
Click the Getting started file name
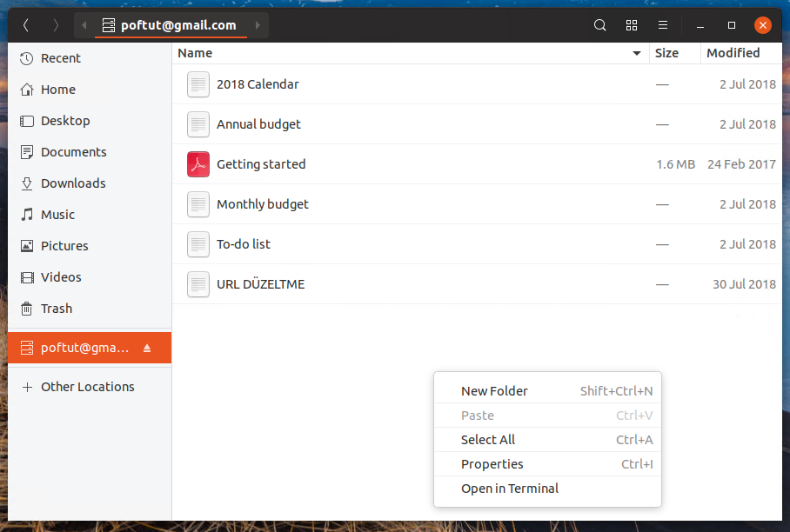coord(261,164)
